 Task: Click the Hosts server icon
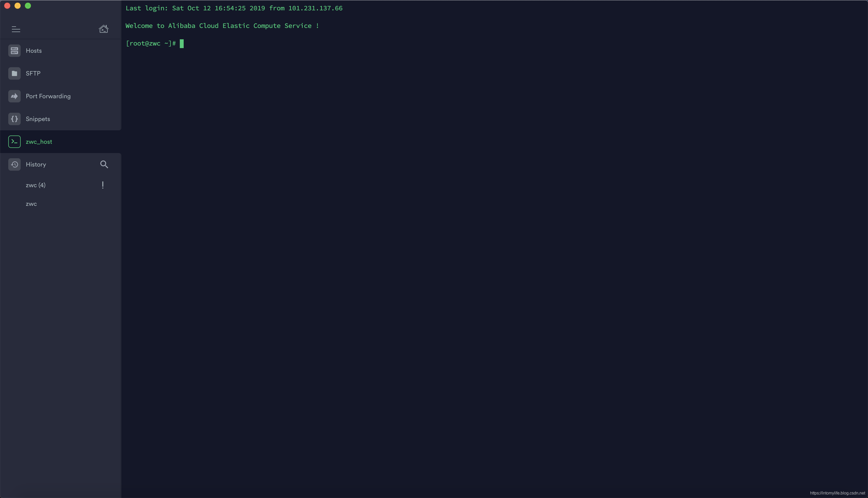coord(14,51)
